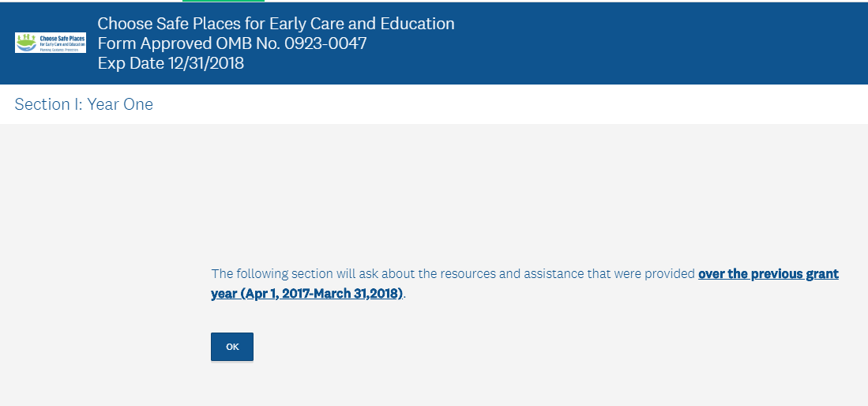868x406 pixels.
Task: Select the 'Section I: Year One' heading
Action: 84,104
